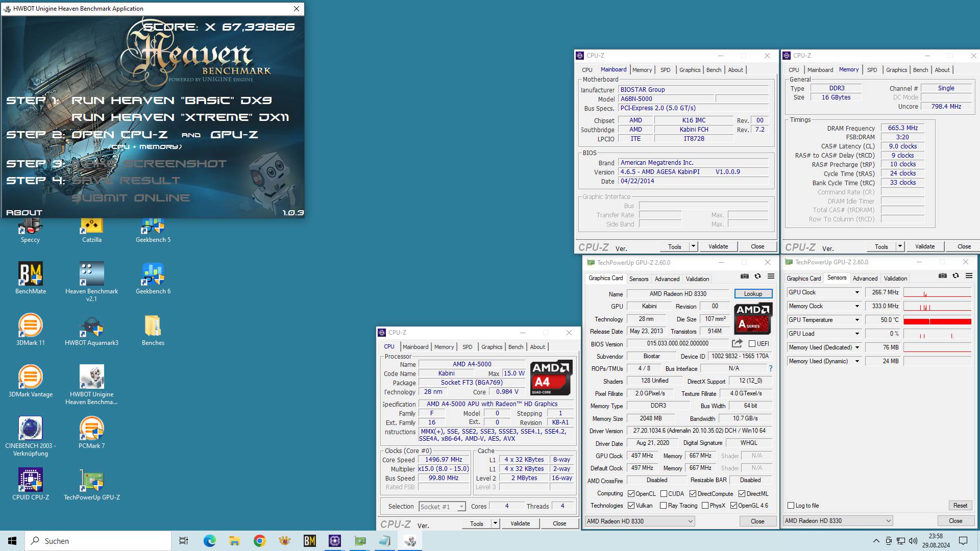Enable Log to file checkbox

[x=791, y=506]
